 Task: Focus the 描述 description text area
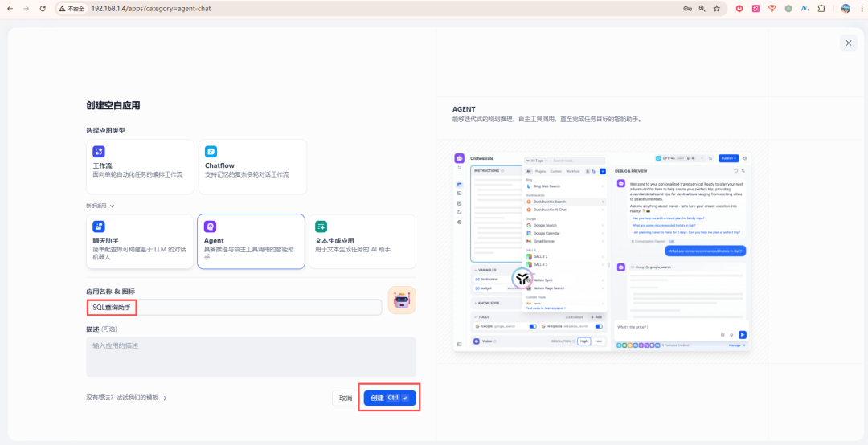tap(251, 357)
